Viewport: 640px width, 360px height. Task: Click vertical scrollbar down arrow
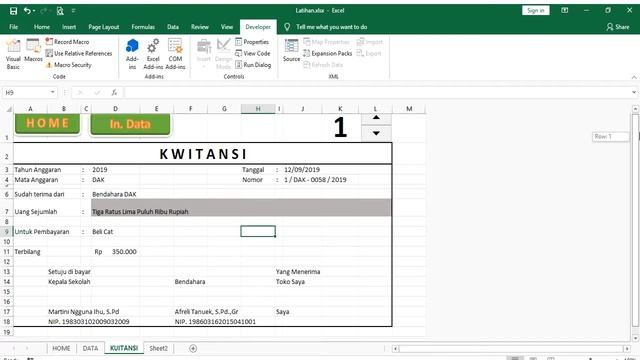(x=635, y=338)
